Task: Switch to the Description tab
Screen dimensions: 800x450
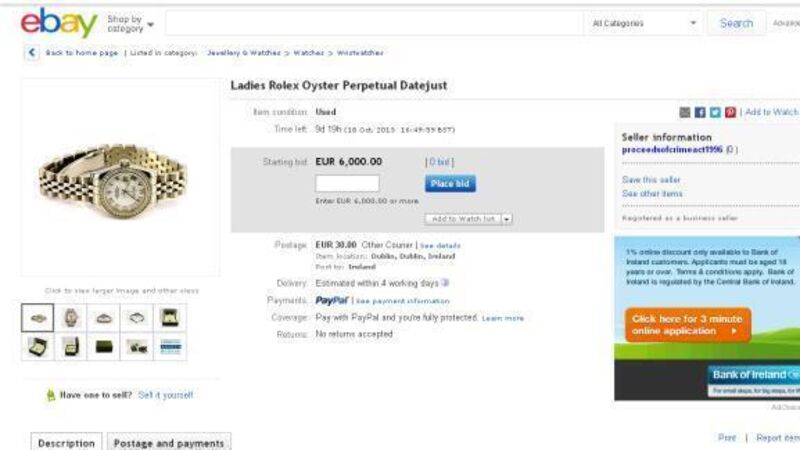Action: 66,443
